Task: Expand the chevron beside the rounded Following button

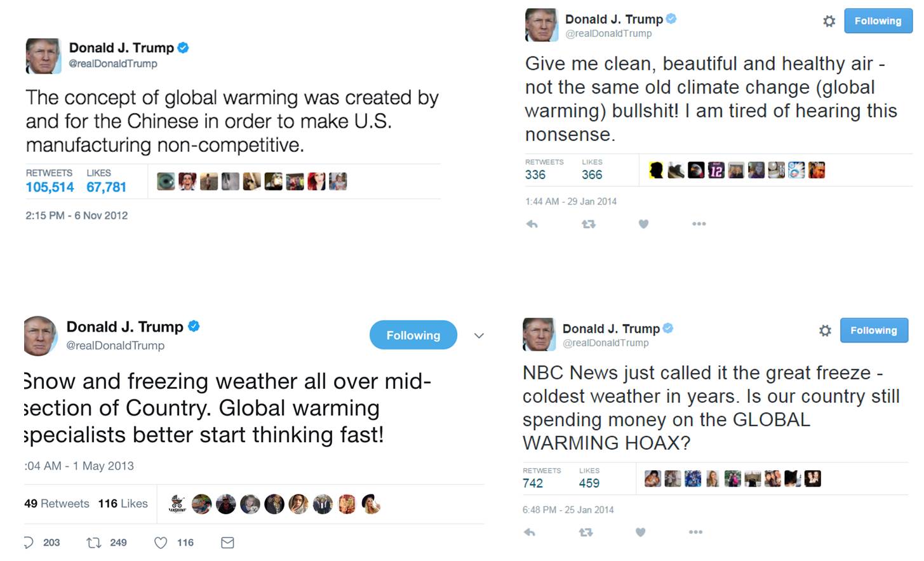Action: coord(479,335)
